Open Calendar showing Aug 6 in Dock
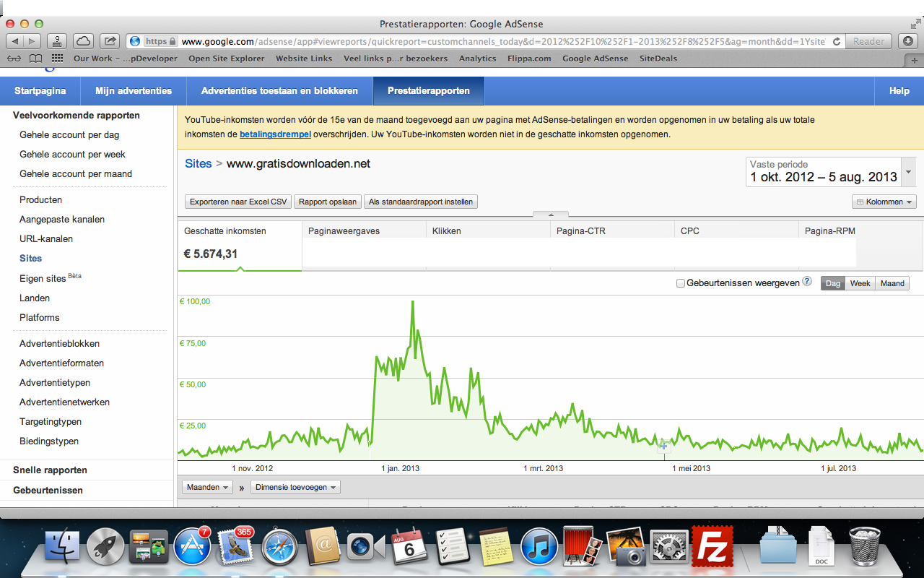This screenshot has width=924, height=578. pyautogui.click(x=409, y=546)
